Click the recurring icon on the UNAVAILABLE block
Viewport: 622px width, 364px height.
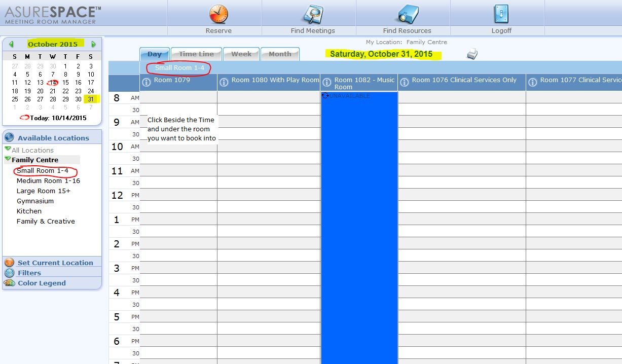[325, 95]
